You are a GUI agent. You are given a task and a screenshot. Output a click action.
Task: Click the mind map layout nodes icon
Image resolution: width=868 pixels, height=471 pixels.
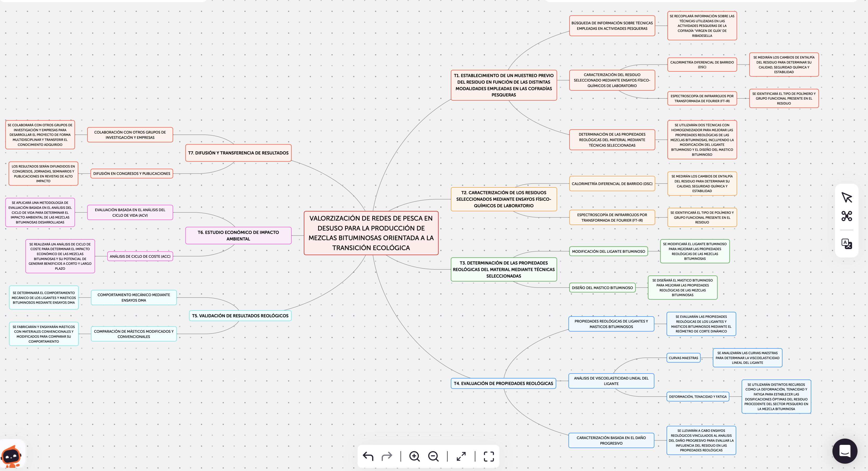(847, 216)
